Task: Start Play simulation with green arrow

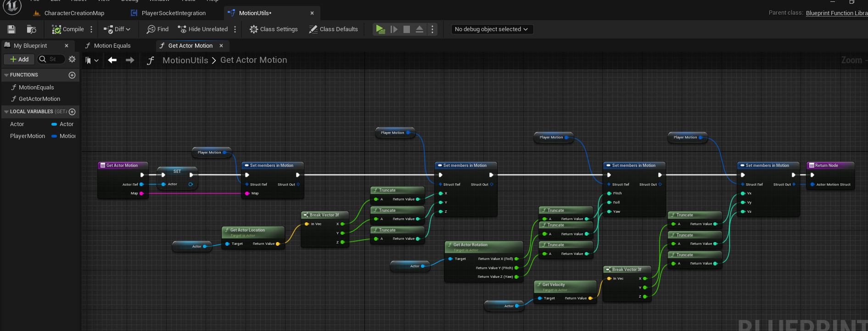Action: [380, 29]
